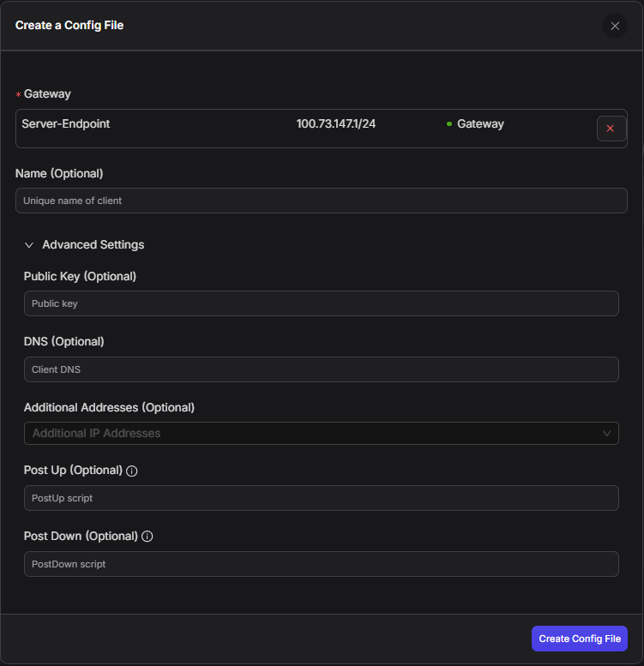Open the Additional IP Addresses dropdown
The image size is (644, 666).
click(309, 434)
